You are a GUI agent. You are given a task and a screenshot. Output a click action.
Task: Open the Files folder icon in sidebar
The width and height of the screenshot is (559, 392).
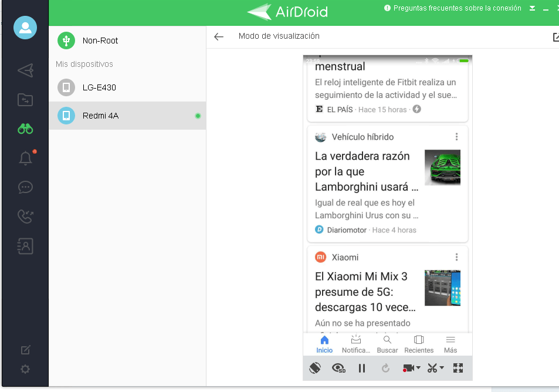[x=25, y=100]
